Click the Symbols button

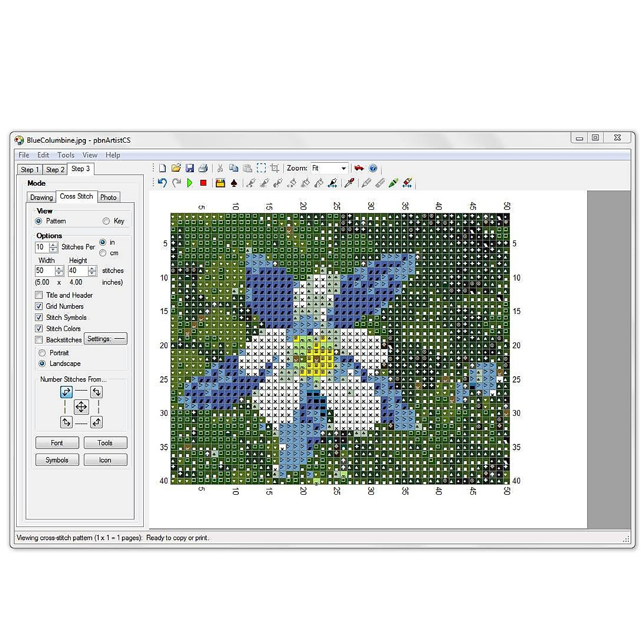(57, 459)
